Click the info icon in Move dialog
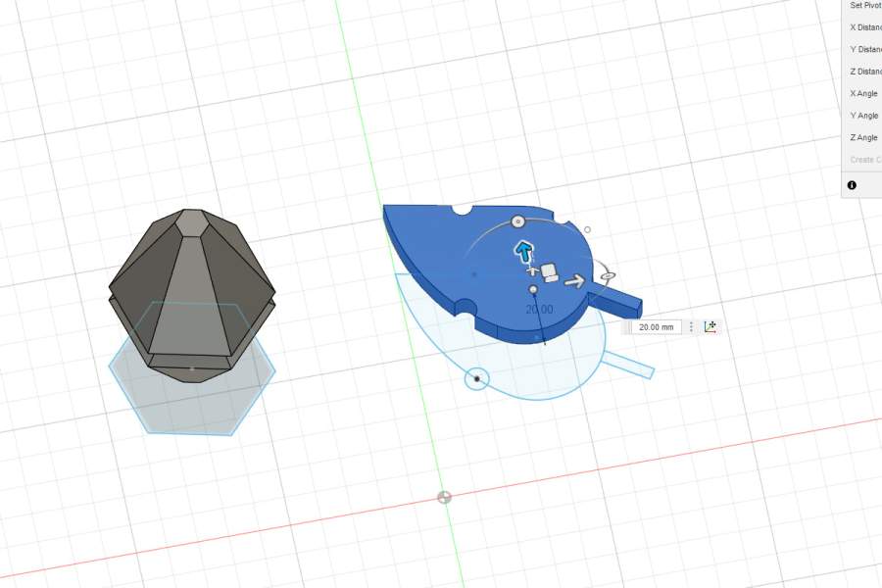Viewport: 882px width, 588px height. pyautogui.click(x=852, y=185)
